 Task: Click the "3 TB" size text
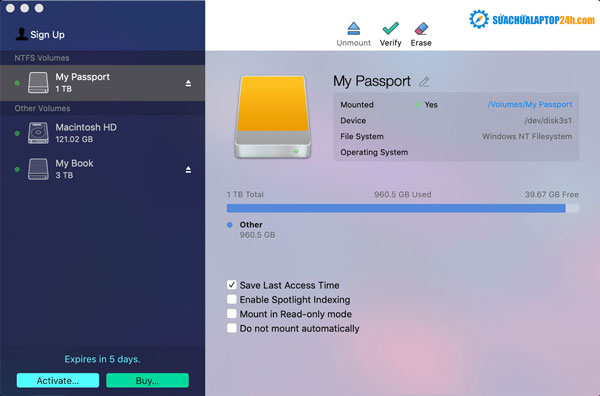click(x=64, y=175)
